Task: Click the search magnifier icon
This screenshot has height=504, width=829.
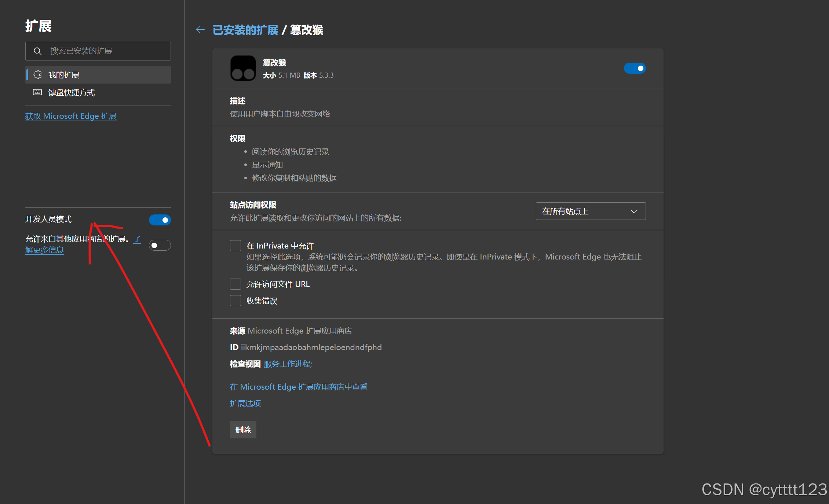Action: pos(37,51)
